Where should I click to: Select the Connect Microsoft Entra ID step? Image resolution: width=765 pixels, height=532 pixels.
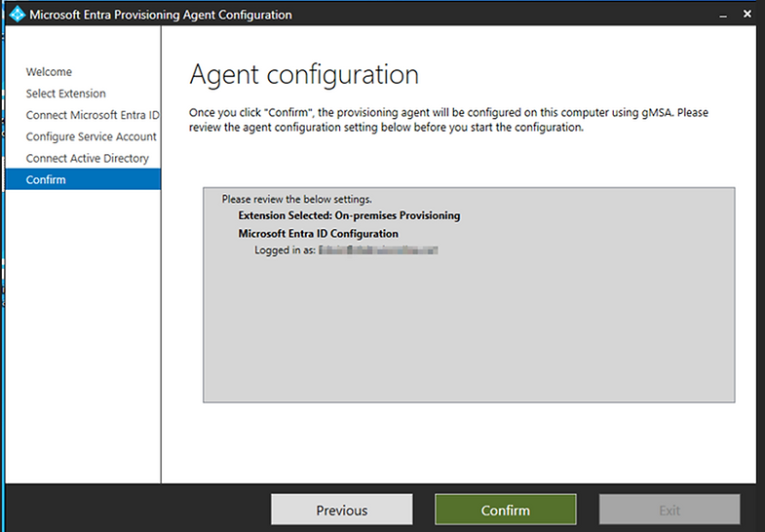pyautogui.click(x=93, y=115)
